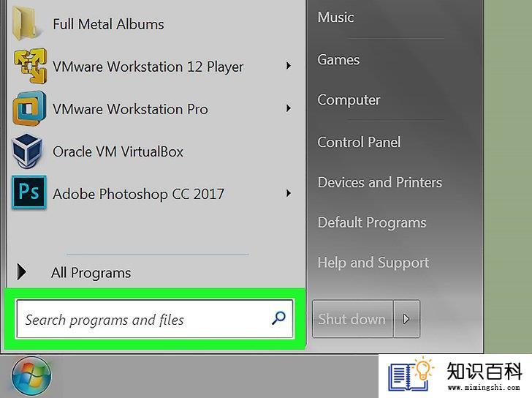The width and height of the screenshot is (532, 398).
Task: Expand All Programs list
Action: (74, 272)
